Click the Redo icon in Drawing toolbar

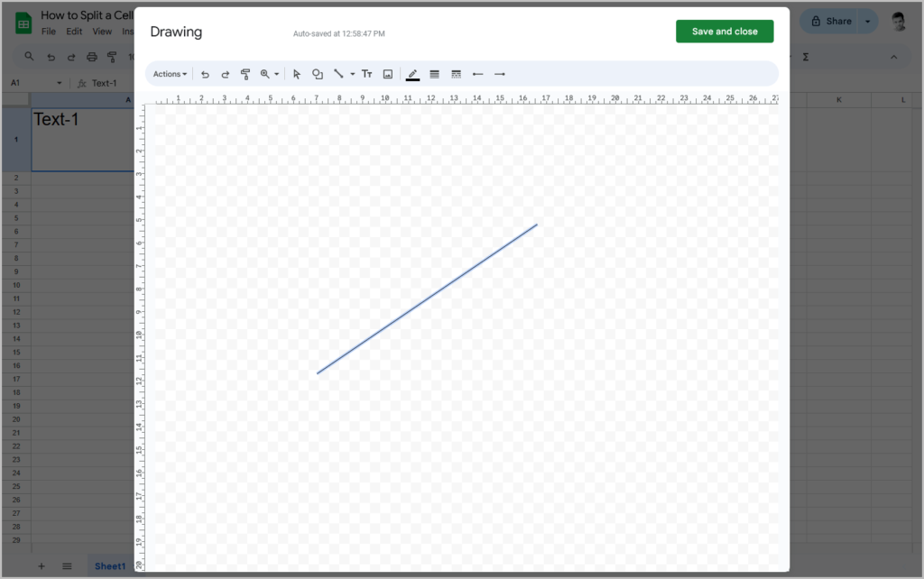coord(225,74)
